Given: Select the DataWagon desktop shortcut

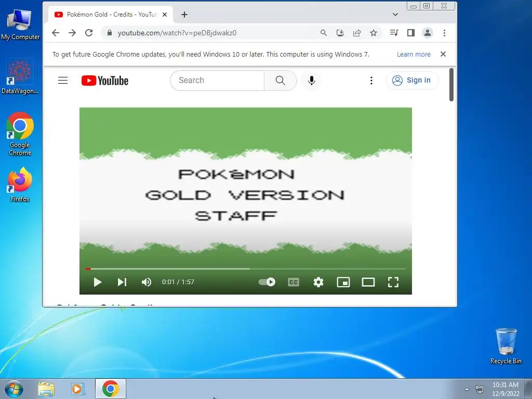Looking at the screenshot, I should (20, 77).
